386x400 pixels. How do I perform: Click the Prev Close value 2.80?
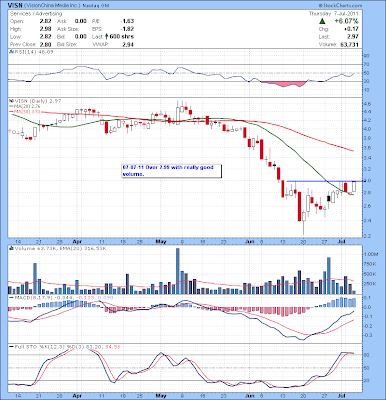[x=45, y=44]
